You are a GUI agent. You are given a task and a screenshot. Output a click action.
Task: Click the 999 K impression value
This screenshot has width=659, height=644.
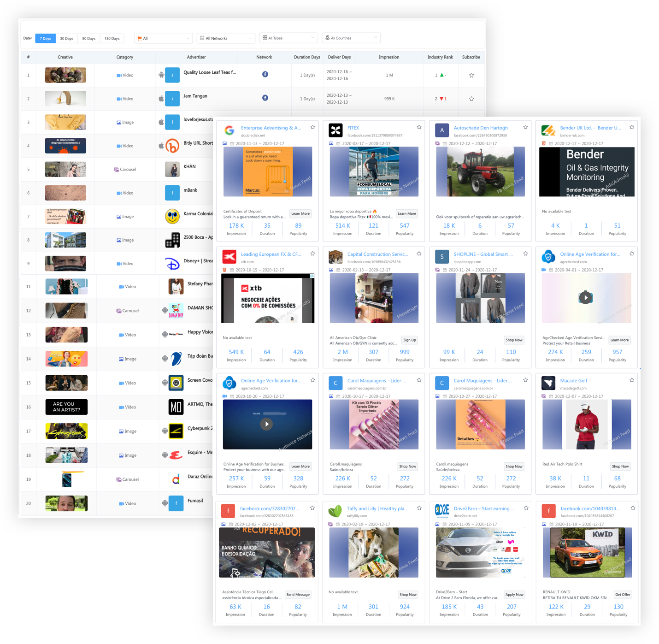click(389, 99)
